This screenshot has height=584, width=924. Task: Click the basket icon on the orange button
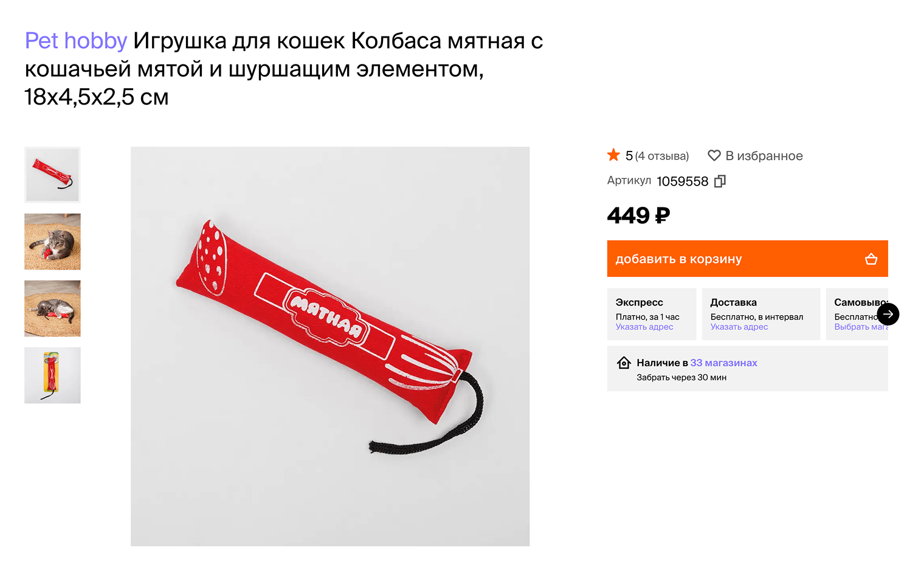point(871,259)
